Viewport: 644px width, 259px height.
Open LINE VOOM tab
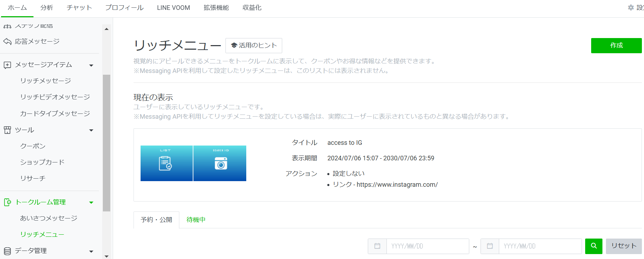point(173,8)
